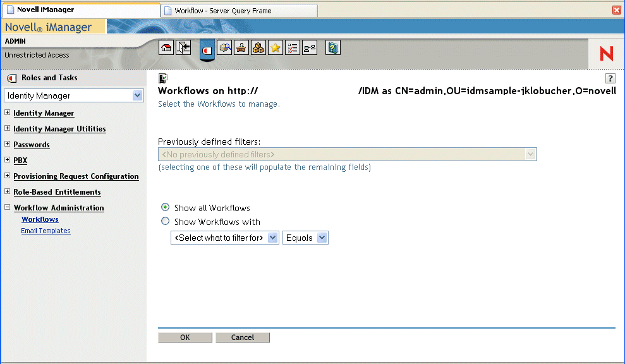Switch to the Workflow Server Query Frame tab
625x364 pixels.
click(238, 10)
